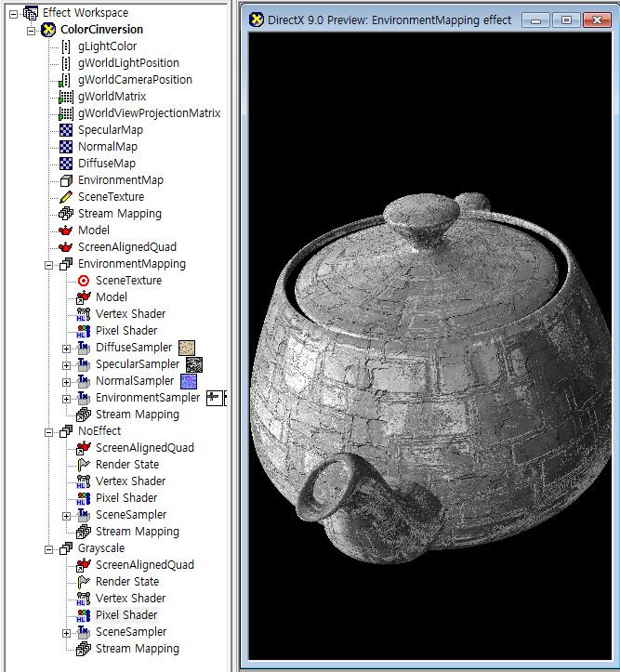Click the DiffuseMap texture icon
This screenshot has height=672, width=620.
(x=66, y=164)
